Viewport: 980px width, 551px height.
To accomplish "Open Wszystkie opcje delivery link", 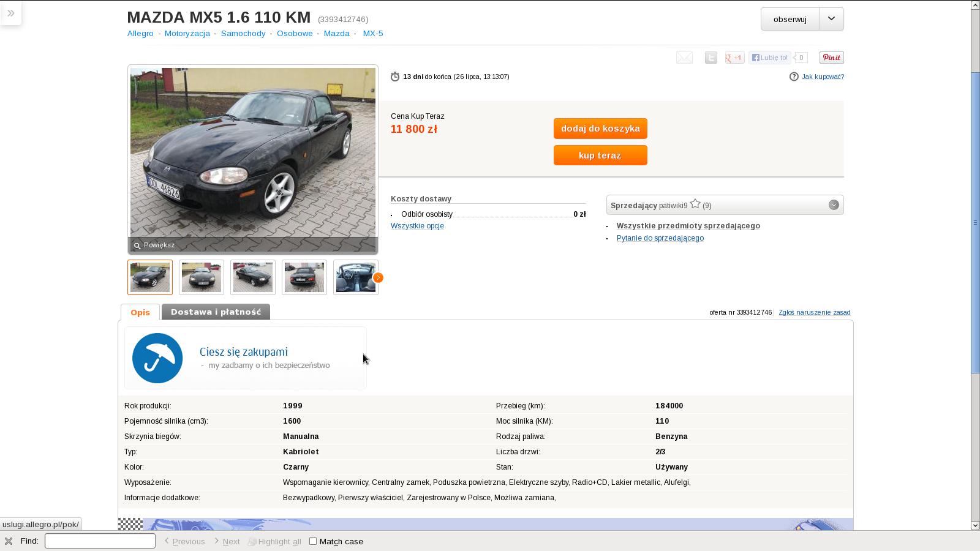I will (x=417, y=226).
